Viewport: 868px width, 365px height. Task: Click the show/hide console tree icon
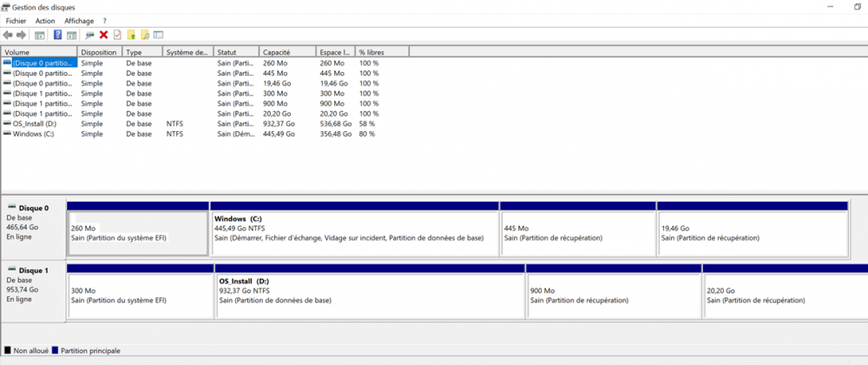[39, 35]
